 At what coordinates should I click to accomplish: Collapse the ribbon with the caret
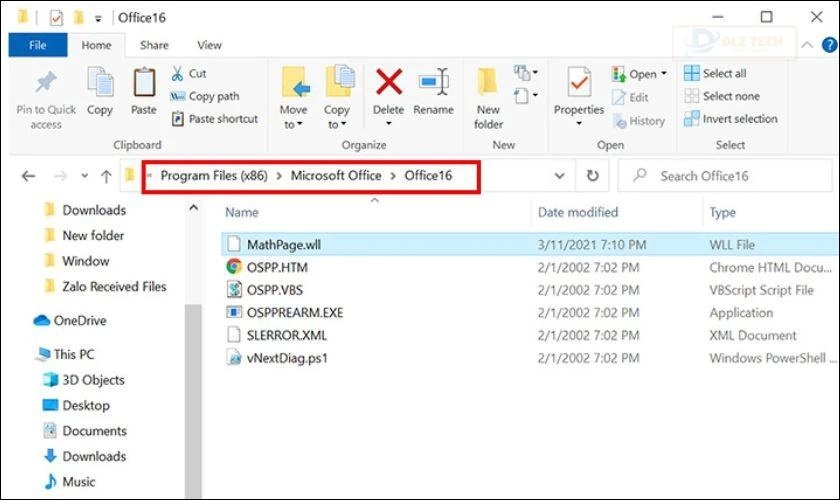tap(807, 46)
